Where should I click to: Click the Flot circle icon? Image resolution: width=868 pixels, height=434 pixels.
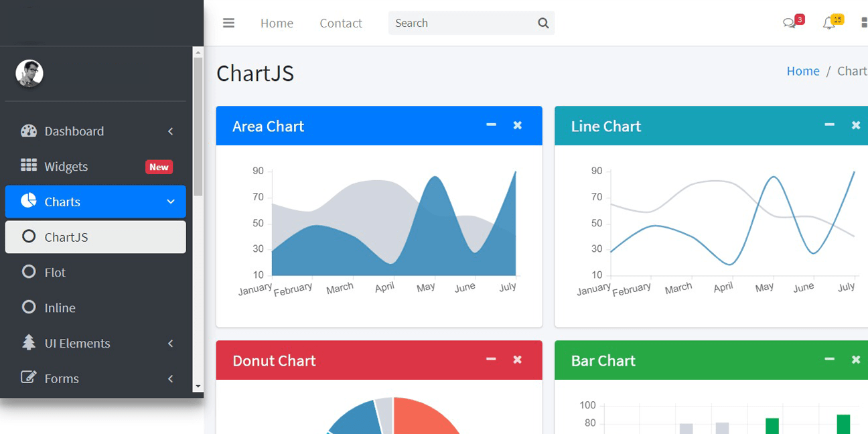[29, 271]
